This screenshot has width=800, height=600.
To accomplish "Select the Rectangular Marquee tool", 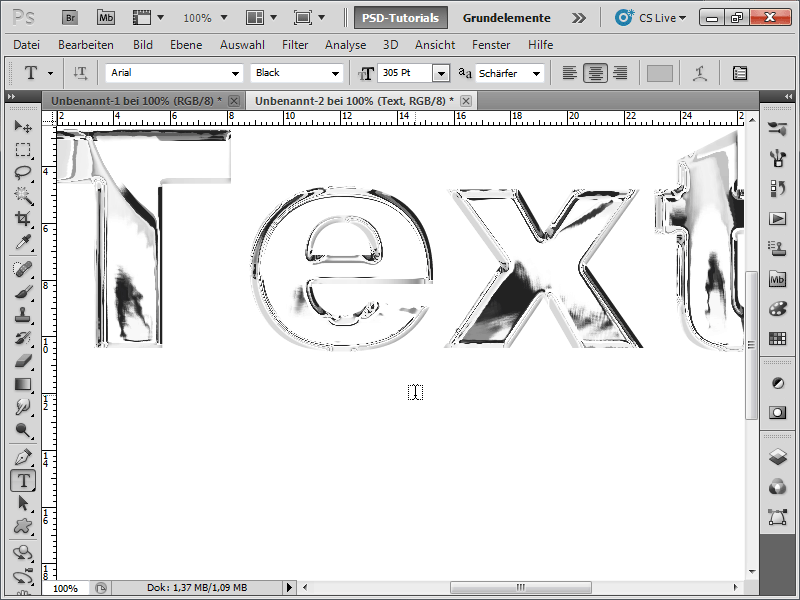I will click(23, 149).
